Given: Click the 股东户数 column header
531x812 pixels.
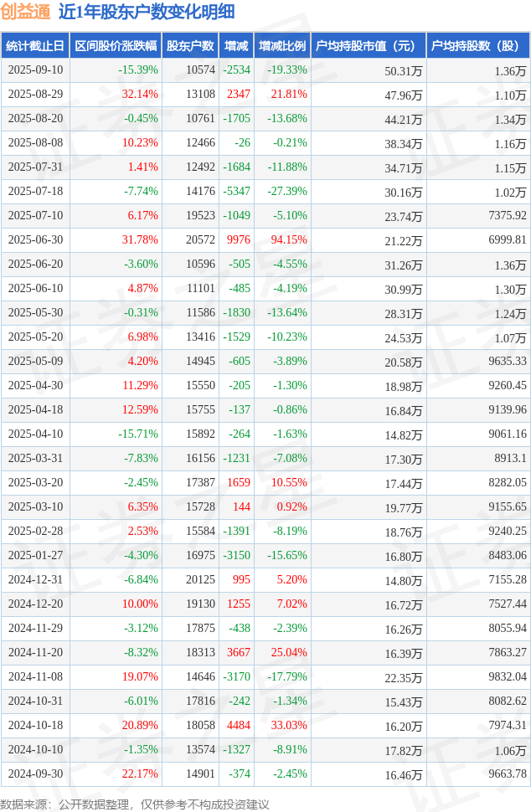Looking at the screenshot, I should [x=190, y=45].
